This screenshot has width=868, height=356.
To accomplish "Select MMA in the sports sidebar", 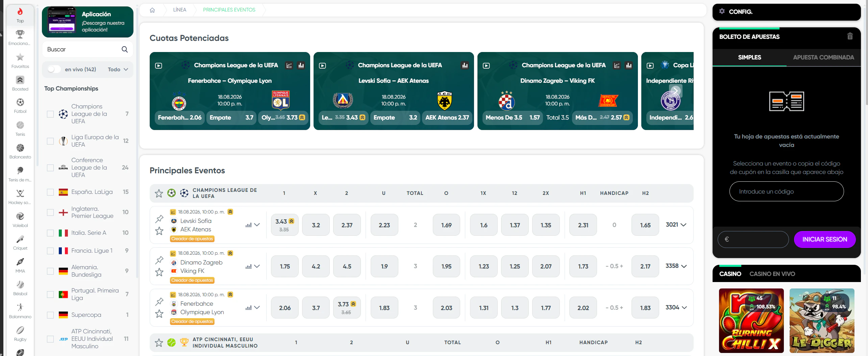I will click(20, 262).
